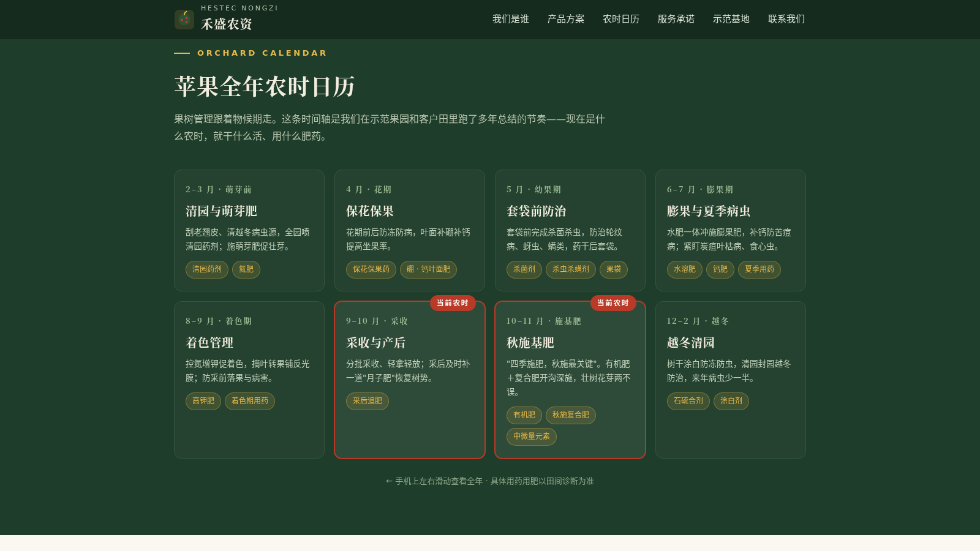Select the 采后追肥 tag
980x551 pixels.
(367, 401)
